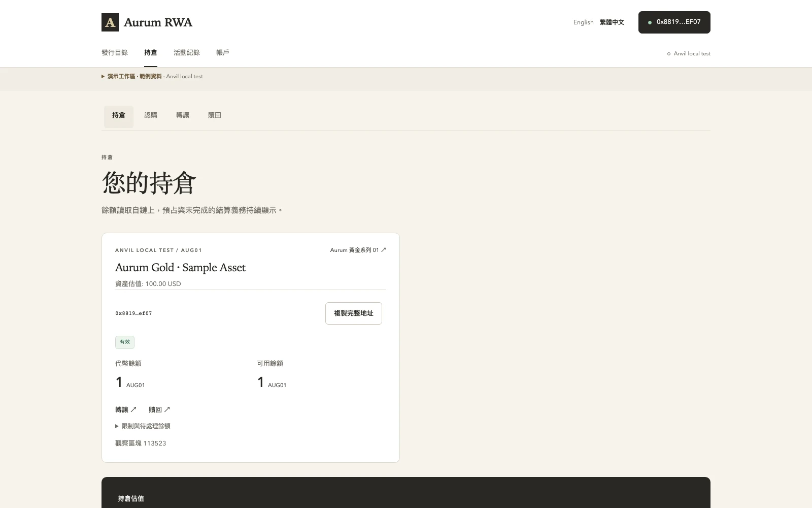Open the Aurum 黃金系列 01 link

358,250
